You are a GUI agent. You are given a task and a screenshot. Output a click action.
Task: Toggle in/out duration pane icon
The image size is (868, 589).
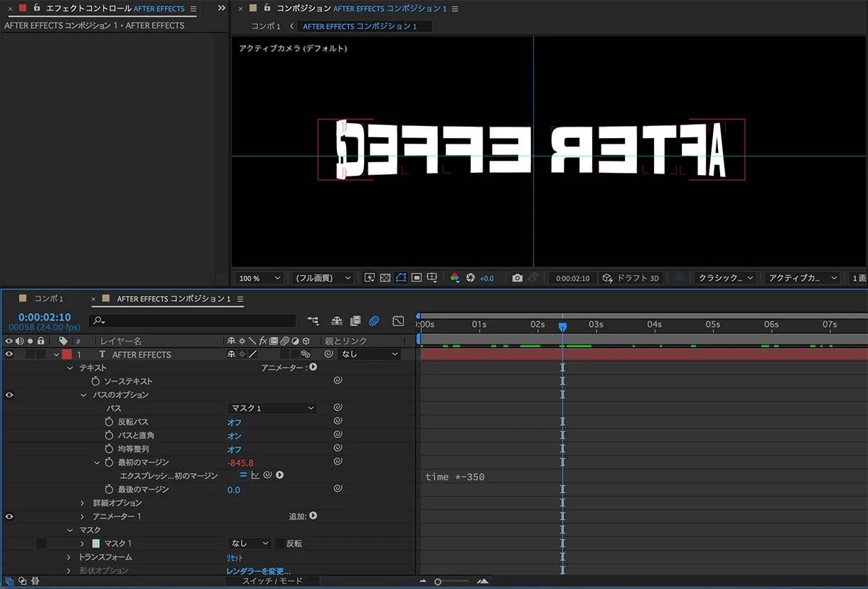(x=35, y=581)
